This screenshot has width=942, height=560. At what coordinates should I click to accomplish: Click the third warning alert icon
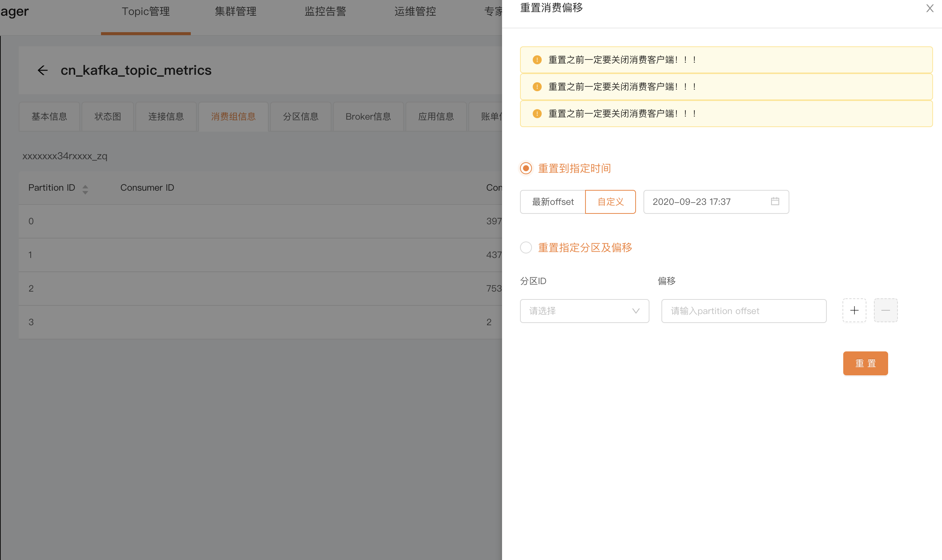[x=536, y=114]
